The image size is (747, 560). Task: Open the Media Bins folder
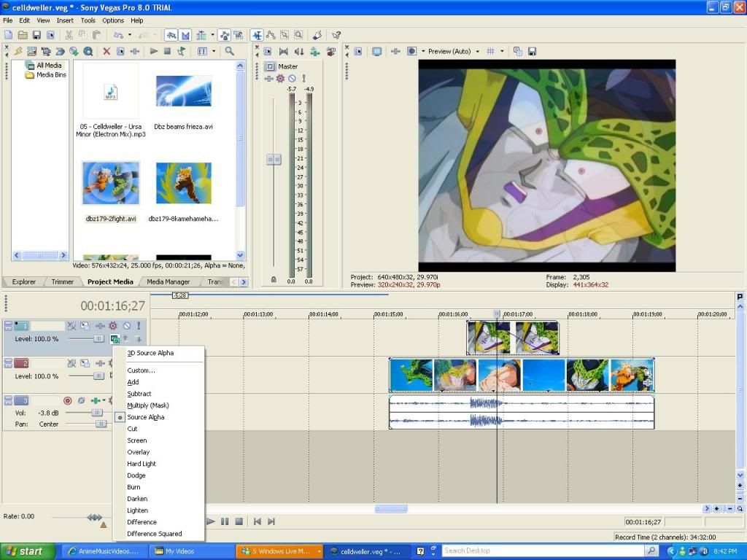[x=51, y=75]
